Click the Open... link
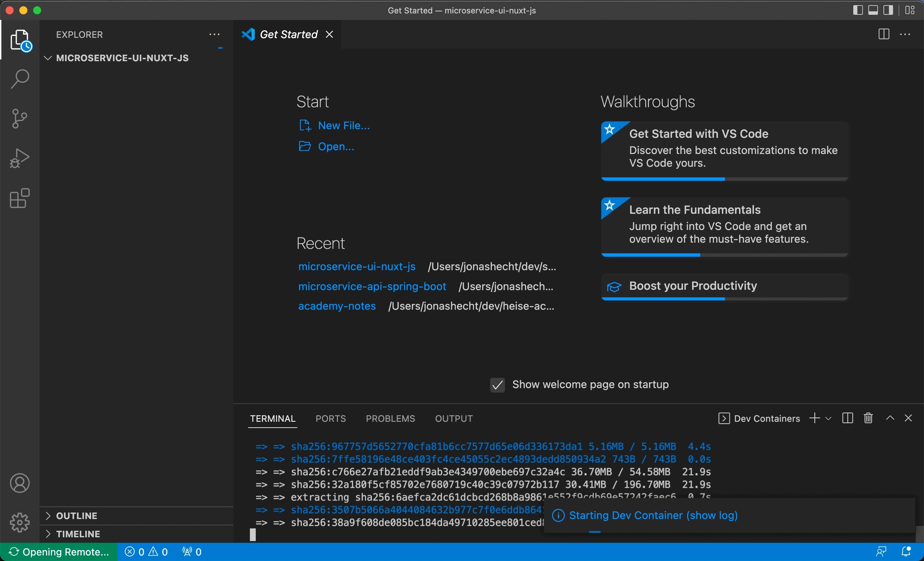The width and height of the screenshot is (924, 561). 326,146
